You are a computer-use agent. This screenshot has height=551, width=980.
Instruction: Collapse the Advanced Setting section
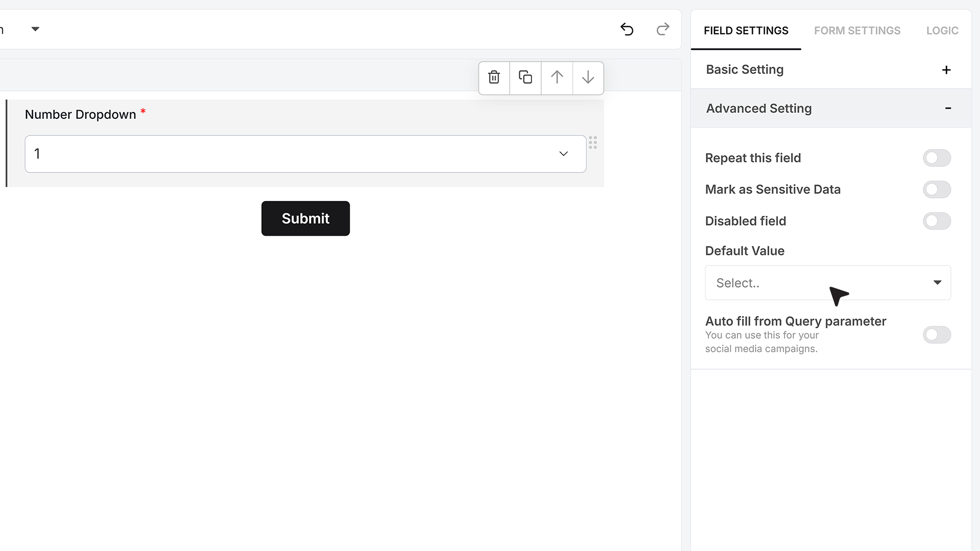948,108
